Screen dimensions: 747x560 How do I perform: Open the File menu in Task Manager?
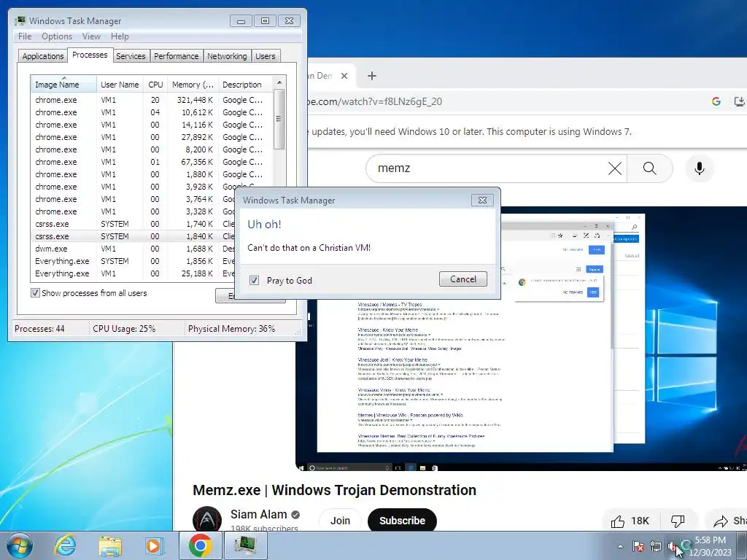pos(25,36)
